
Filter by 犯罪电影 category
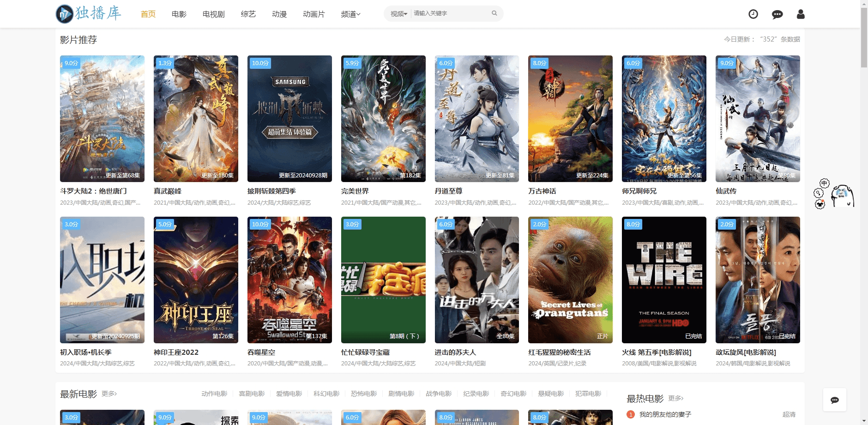588,394
